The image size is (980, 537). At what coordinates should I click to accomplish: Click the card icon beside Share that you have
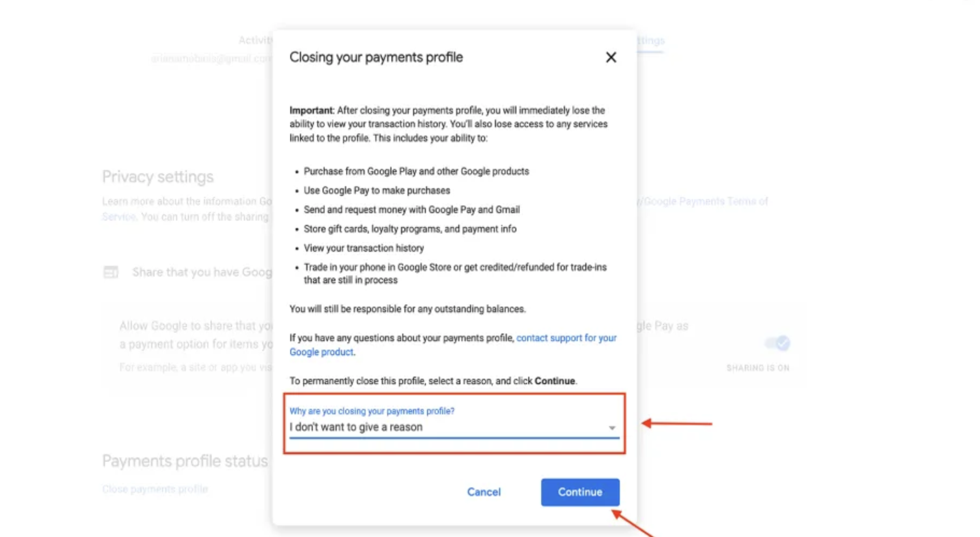[x=111, y=272]
